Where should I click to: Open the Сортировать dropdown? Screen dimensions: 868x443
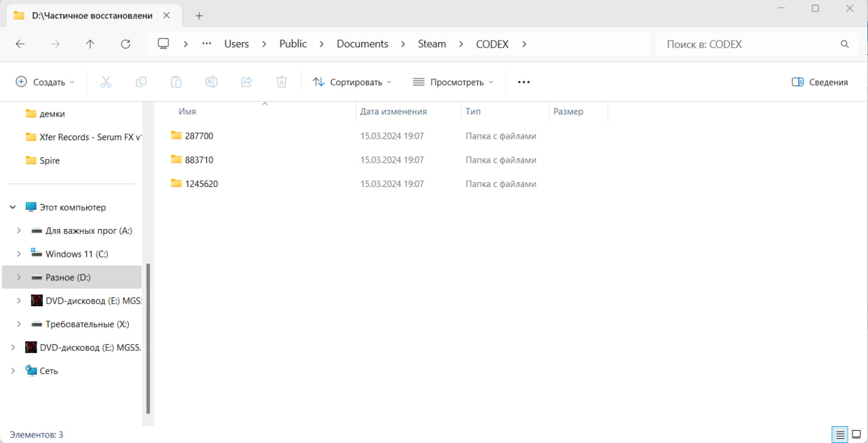(352, 82)
